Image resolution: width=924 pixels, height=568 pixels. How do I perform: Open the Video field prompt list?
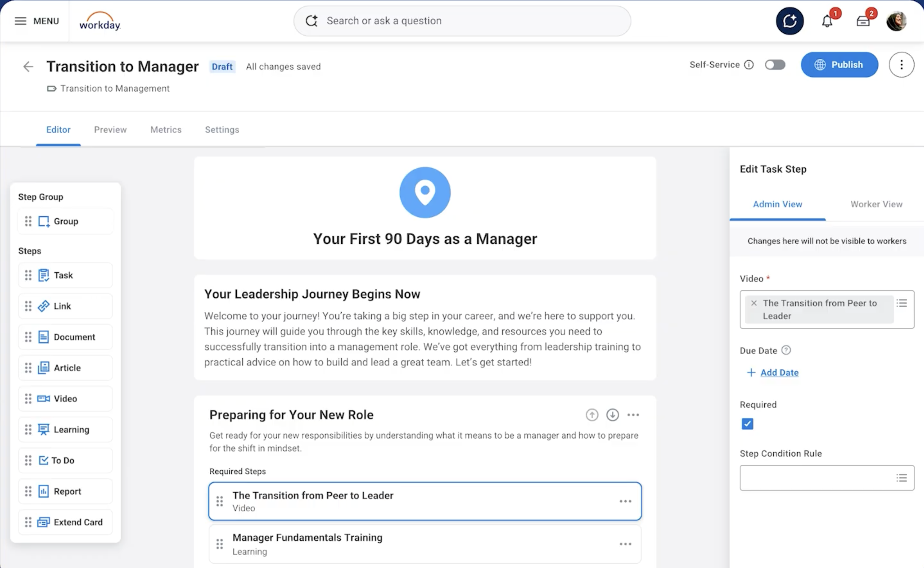pyautogui.click(x=902, y=303)
